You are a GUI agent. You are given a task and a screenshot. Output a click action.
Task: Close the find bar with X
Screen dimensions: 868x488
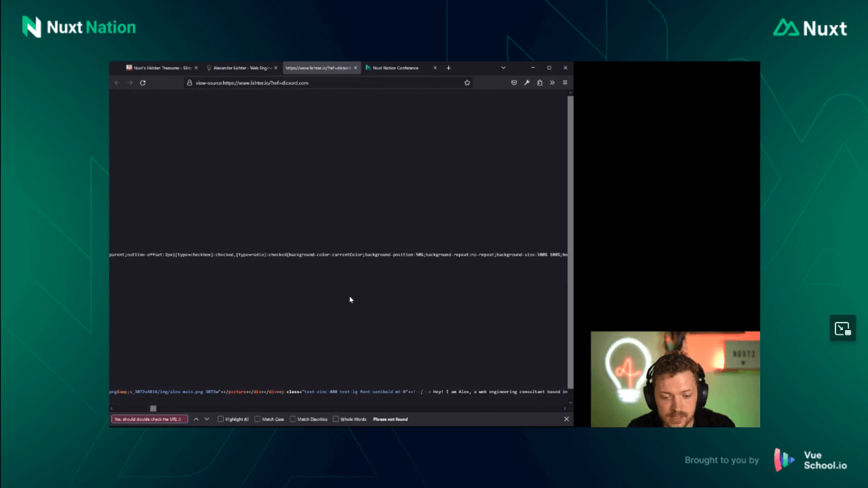click(x=566, y=419)
